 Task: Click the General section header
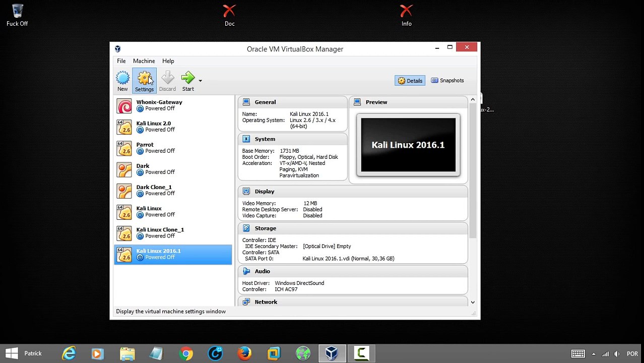coord(292,102)
